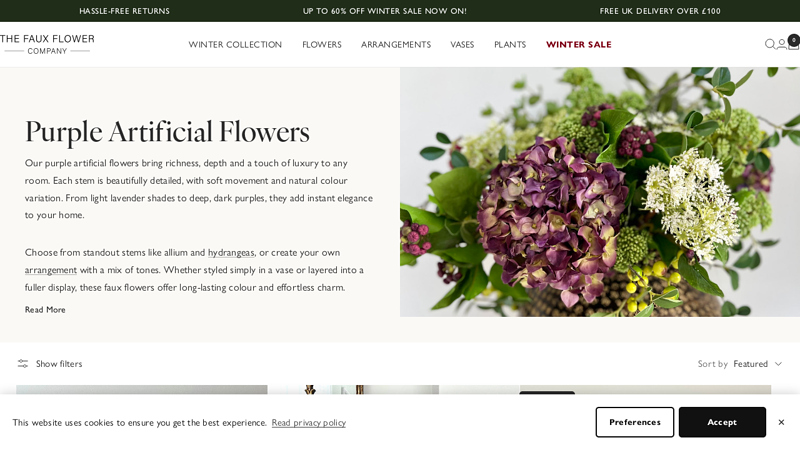Screen dimensions: 800x450
Task: Click Free UK Delivery announcement
Action: [x=660, y=11]
